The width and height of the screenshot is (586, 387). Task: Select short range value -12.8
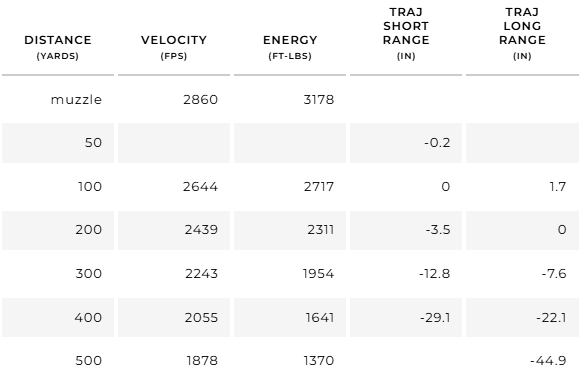point(435,274)
